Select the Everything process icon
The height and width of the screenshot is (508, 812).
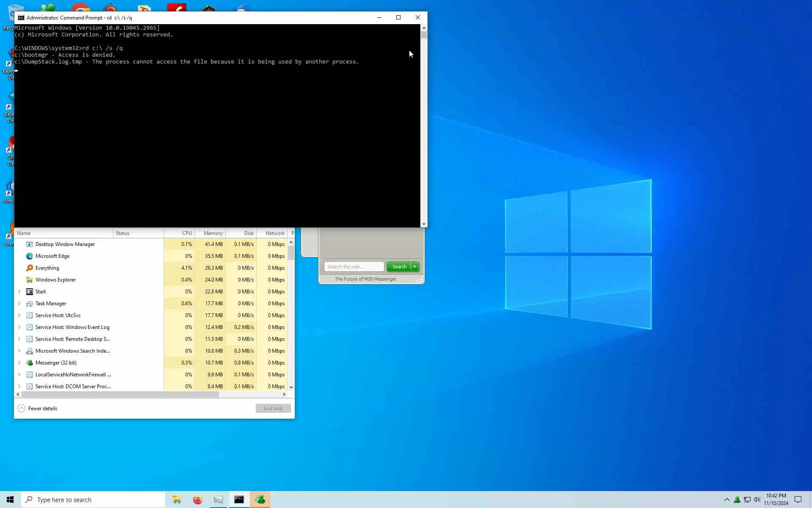pos(30,268)
